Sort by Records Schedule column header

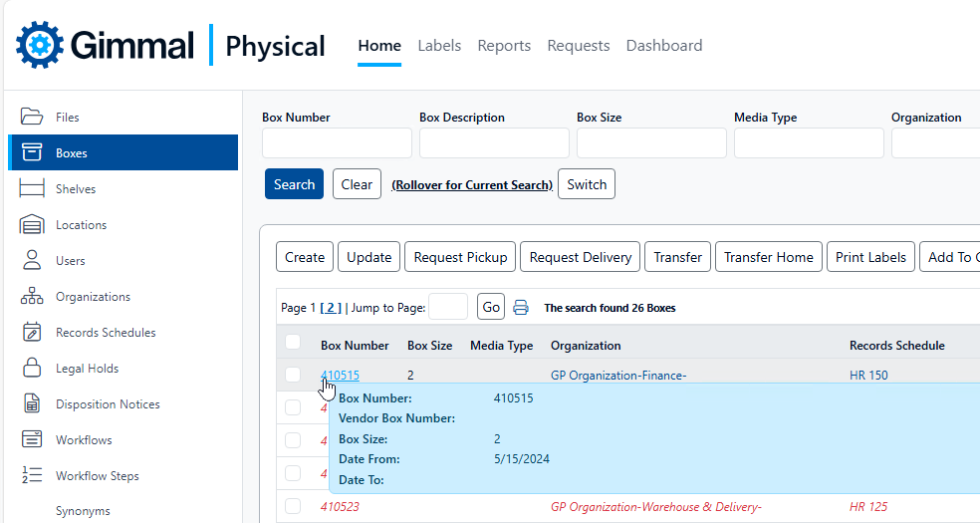(x=897, y=345)
